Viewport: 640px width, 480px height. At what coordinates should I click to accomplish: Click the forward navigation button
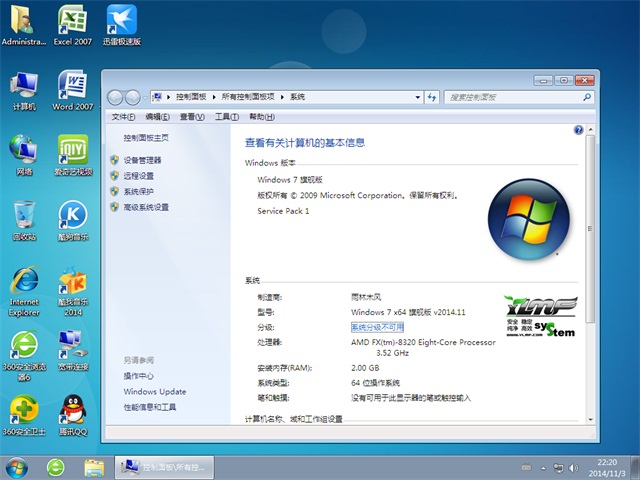click(132, 98)
